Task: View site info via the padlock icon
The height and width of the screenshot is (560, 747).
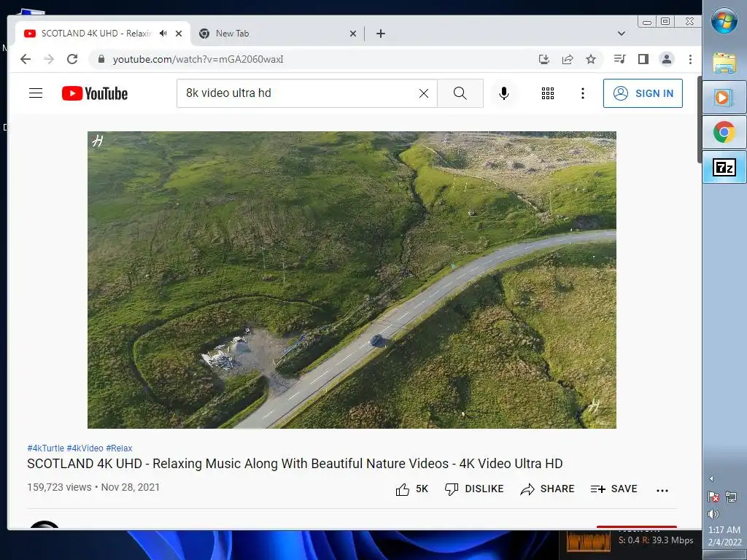Action: (x=101, y=59)
